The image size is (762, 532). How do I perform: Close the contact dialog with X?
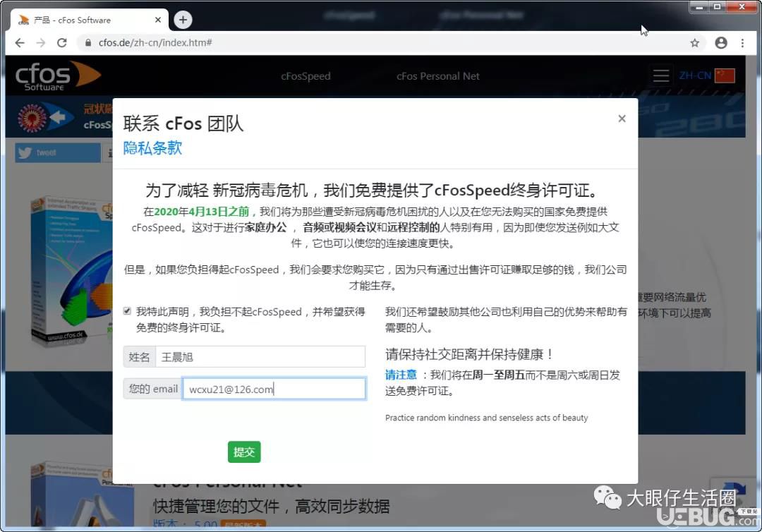click(622, 119)
